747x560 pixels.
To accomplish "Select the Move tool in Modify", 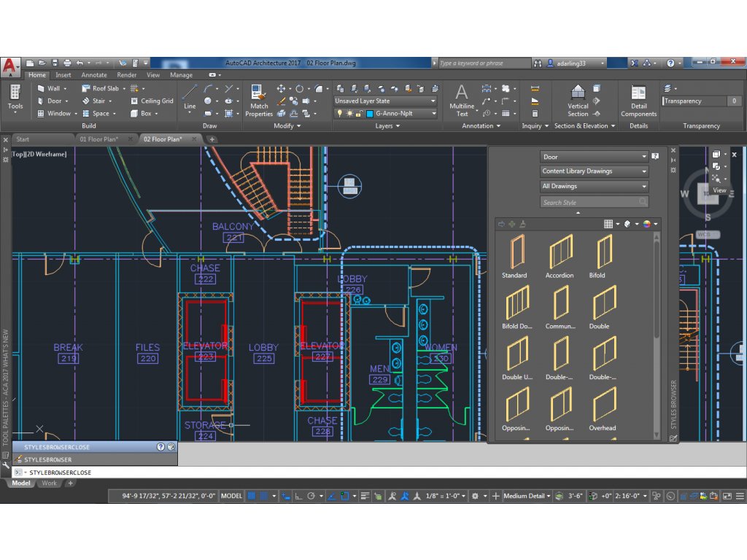I will pyautogui.click(x=281, y=88).
